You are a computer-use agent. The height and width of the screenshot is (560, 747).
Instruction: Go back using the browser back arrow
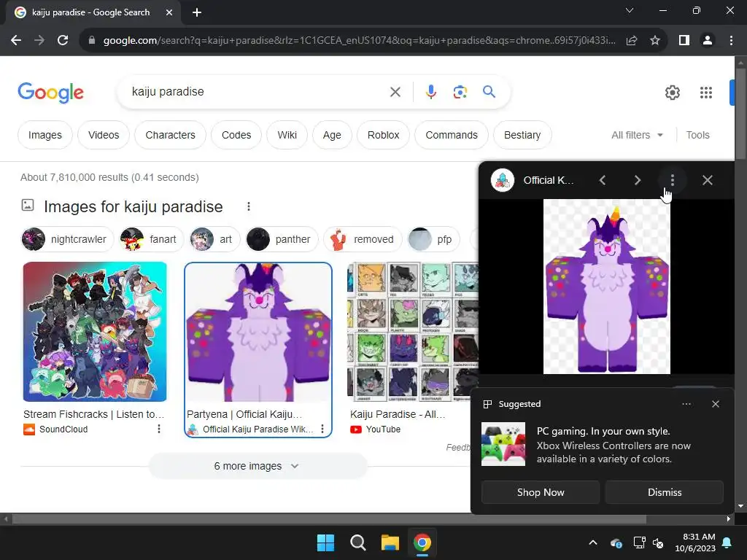(16, 41)
